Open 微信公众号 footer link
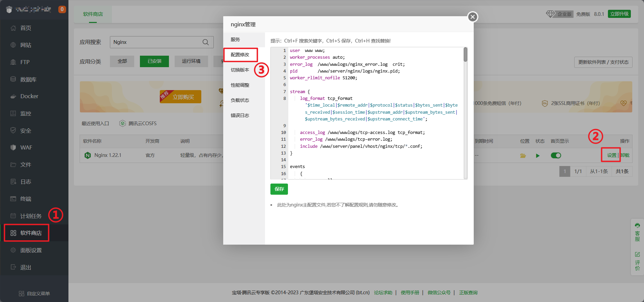This screenshot has height=302, width=644. click(x=439, y=293)
